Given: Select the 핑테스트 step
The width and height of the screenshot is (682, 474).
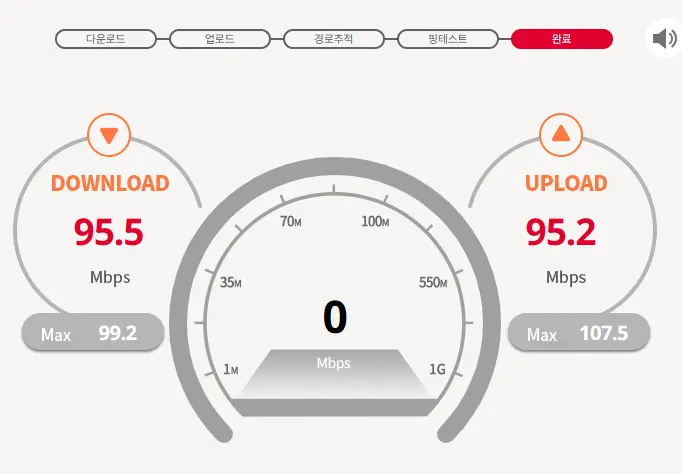Looking at the screenshot, I should [448, 39].
